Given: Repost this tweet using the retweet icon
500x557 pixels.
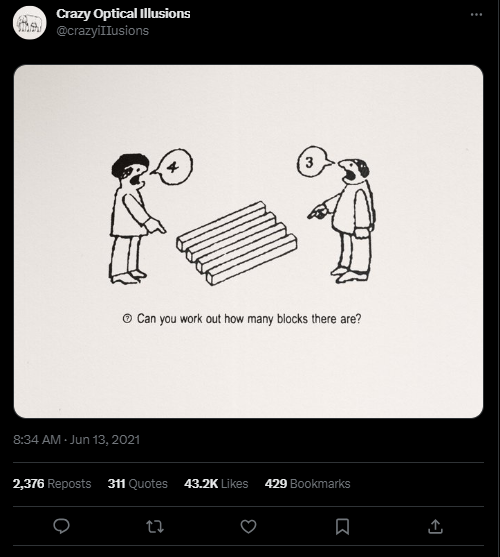Looking at the screenshot, I should point(155,526).
